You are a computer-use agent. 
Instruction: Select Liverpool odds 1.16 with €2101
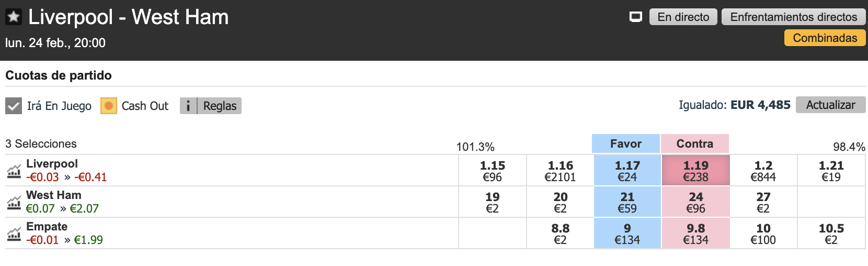[560, 171]
